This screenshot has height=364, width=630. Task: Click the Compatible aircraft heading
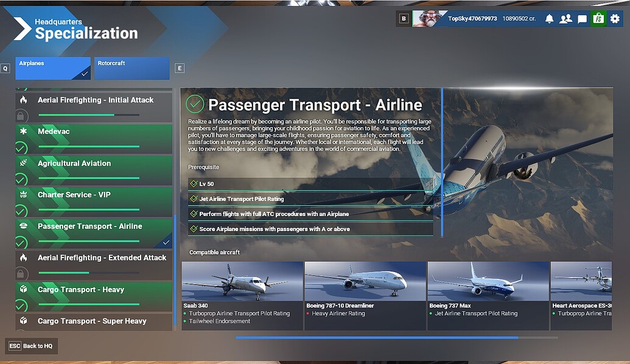click(214, 253)
